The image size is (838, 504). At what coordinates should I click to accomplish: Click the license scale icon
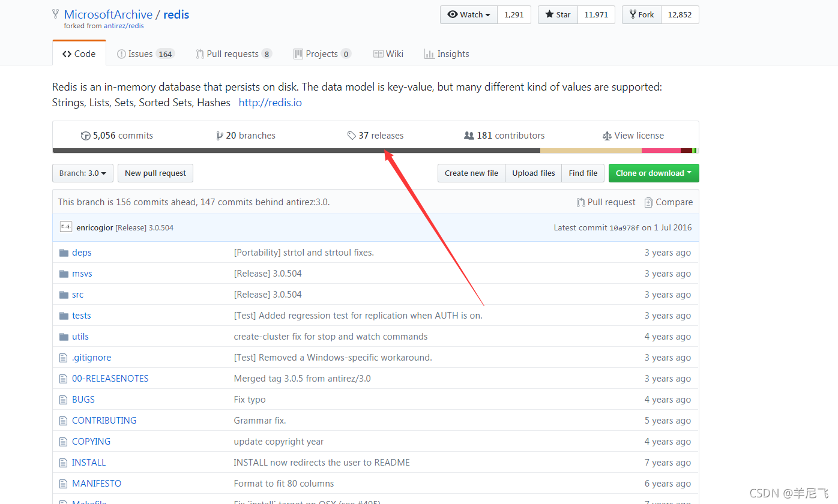point(607,136)
